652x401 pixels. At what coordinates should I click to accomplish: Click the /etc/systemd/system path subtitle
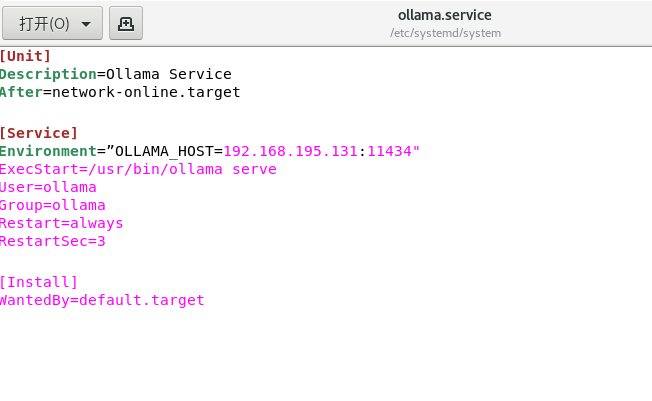point(445,33)
